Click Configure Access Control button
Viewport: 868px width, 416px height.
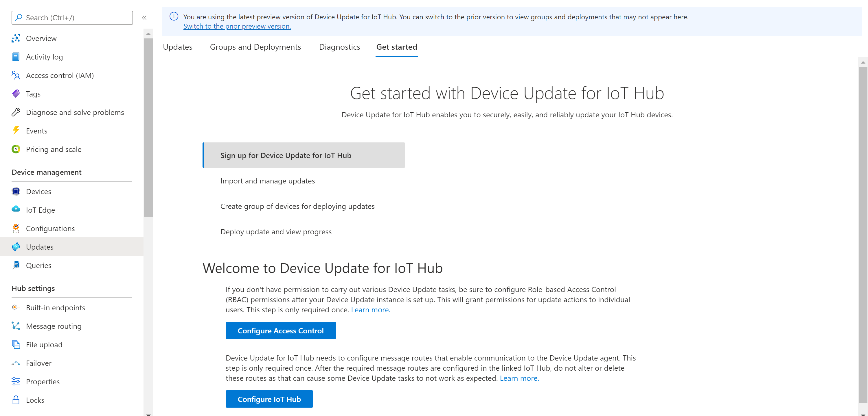[280, 330]
